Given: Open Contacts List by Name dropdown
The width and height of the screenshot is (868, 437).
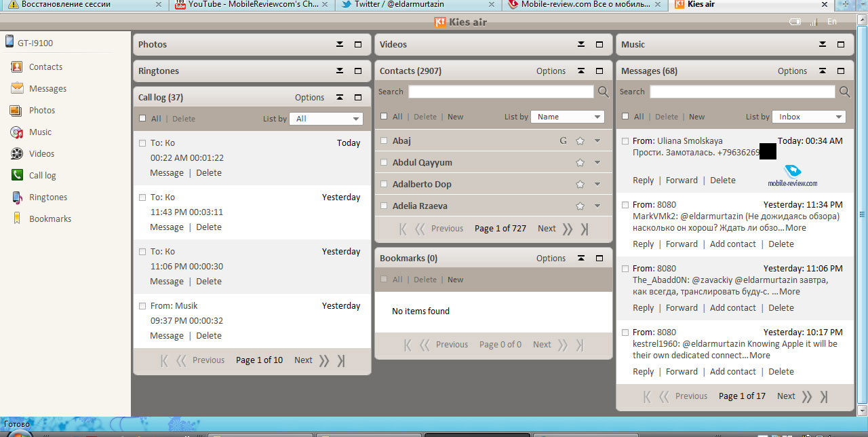Looking at the screenshot, I should [568, 117].
